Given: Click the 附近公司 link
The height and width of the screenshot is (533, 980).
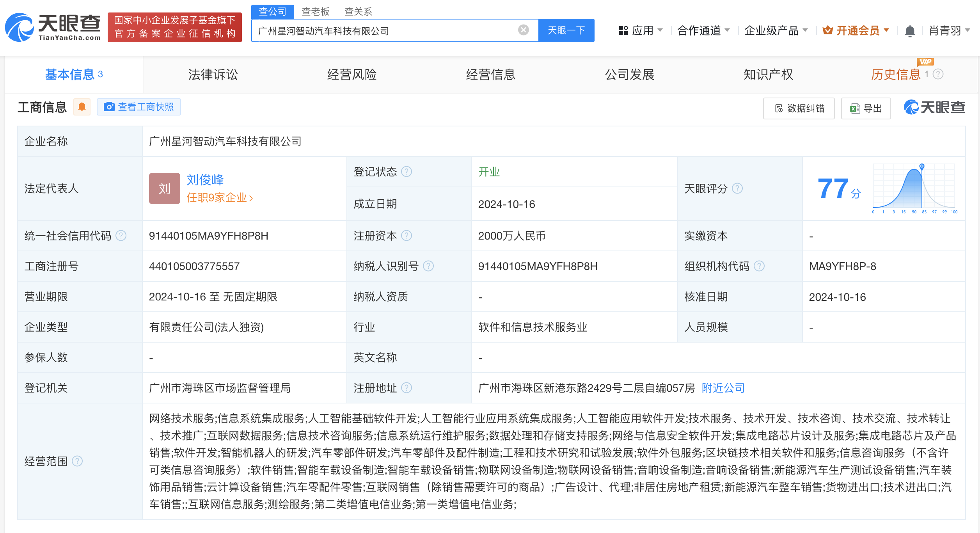Looking at the screenshot, I should tap(722, 388).
